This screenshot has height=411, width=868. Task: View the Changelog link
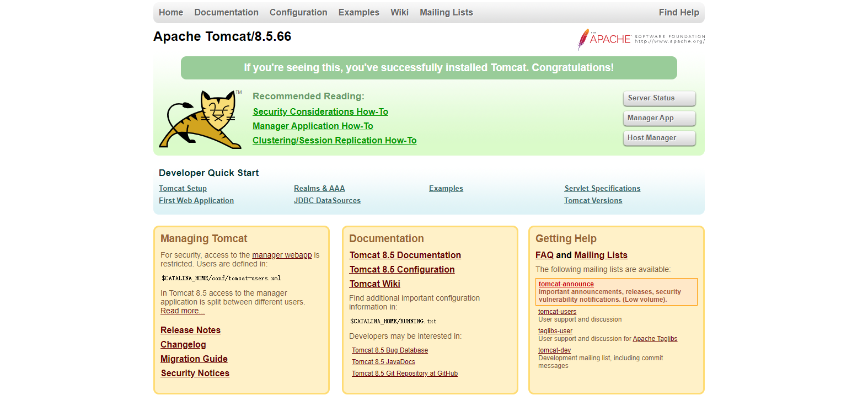coord(183,344)
